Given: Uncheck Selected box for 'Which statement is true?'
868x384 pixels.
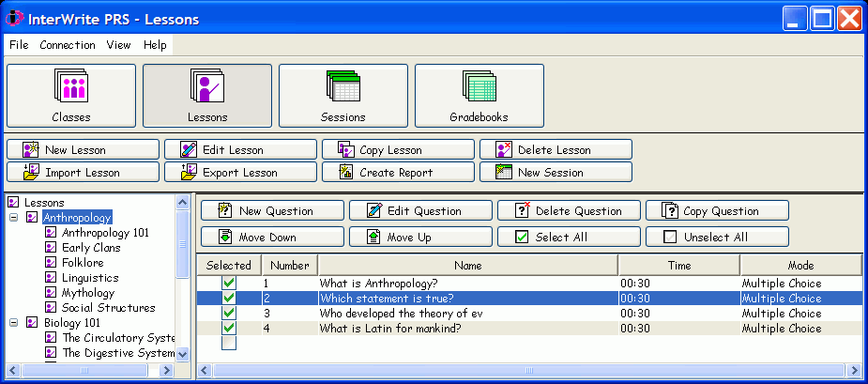Looking at the screenshot, I should [229, 299].
